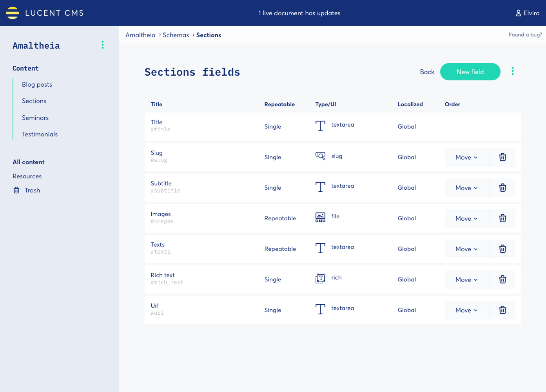
Task: Select Seminars in the Content menu
Action: [35, 118]
